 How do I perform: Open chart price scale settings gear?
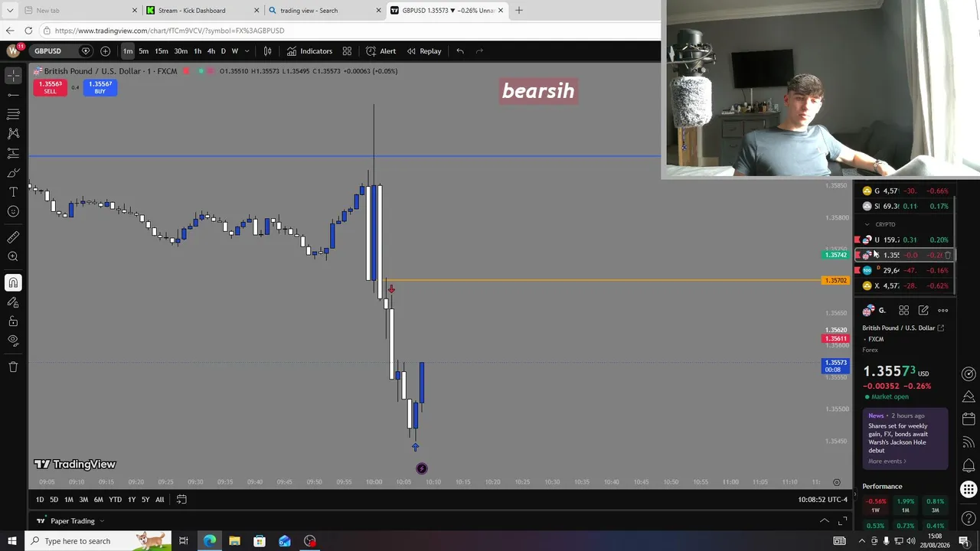point(837,482)
